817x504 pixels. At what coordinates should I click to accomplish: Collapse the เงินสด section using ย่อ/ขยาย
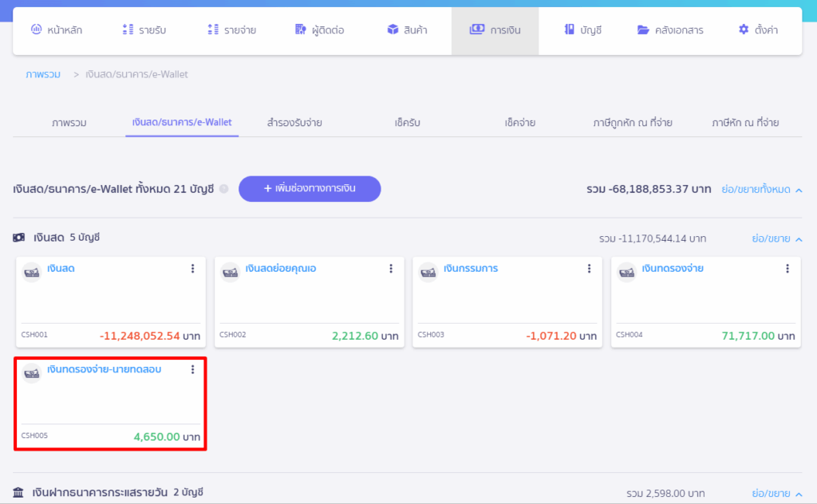[776, 238]
